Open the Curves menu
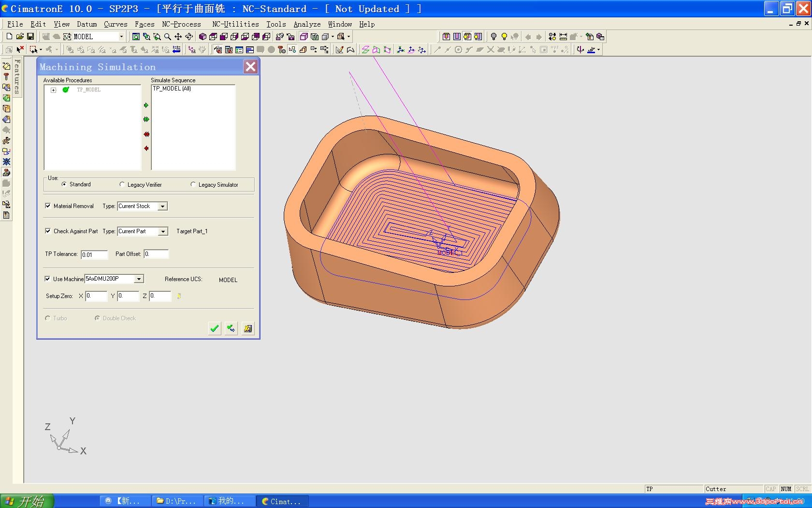Viewport: 812px width, 508px height. point(116,24)
